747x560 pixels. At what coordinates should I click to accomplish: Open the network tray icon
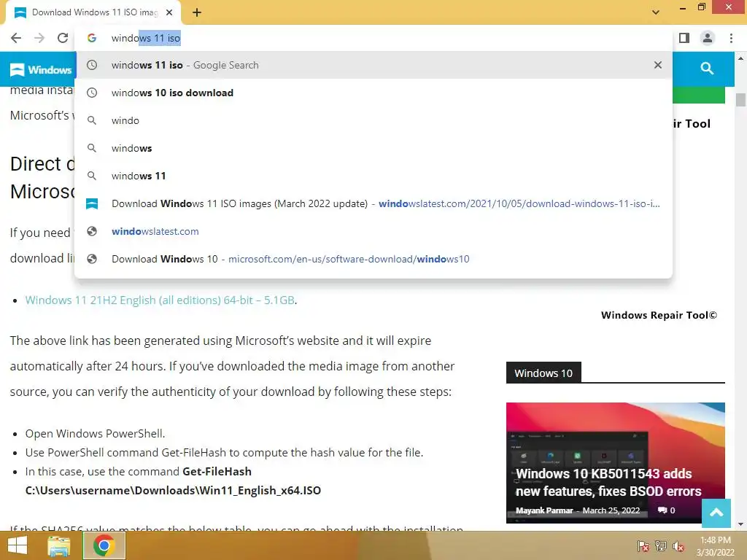(661, 545)
